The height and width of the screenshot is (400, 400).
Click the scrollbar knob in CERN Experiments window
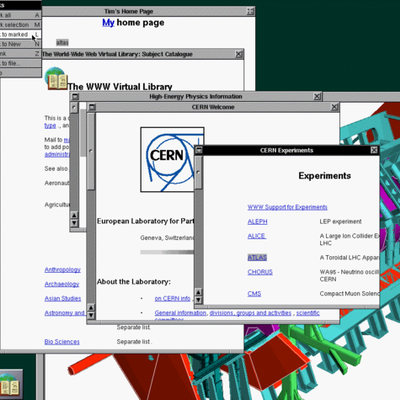pyautogui.click(x=199, y=172)
